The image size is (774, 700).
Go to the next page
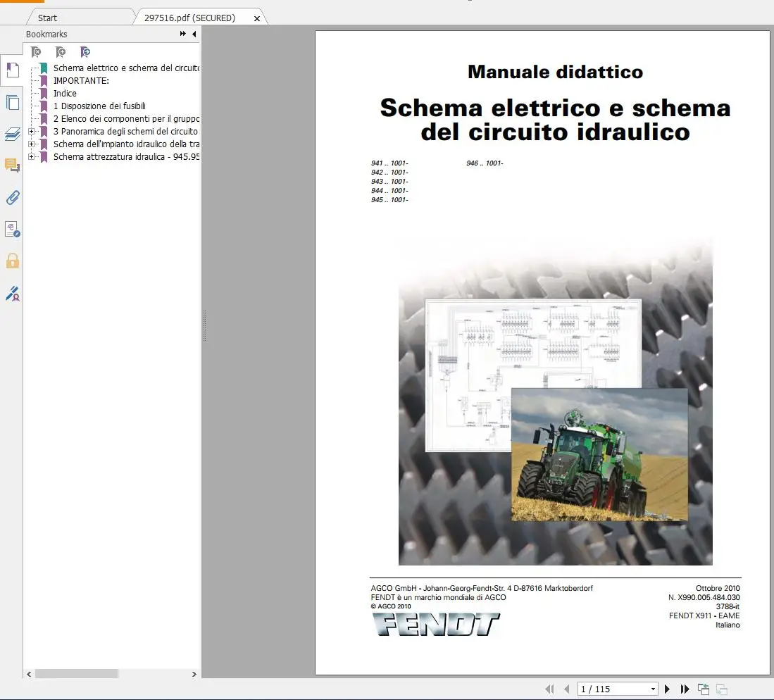[668, 689]
